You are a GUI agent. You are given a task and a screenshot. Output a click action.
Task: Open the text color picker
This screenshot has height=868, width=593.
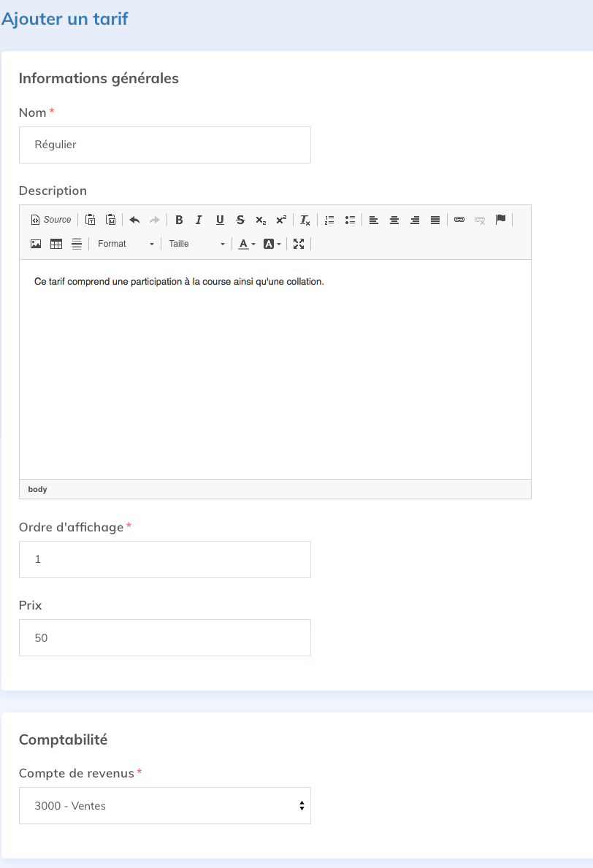tap(244, 243)
